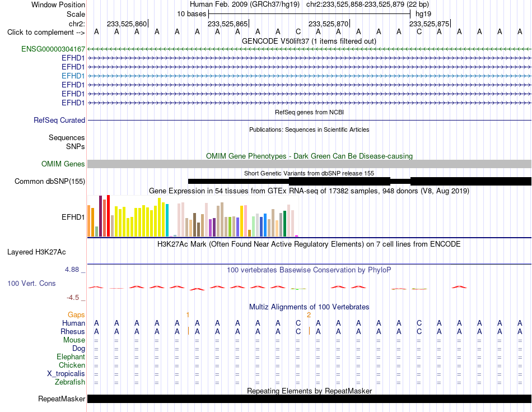Click the orange Gaps row label
The width and height of the screenshot is (532, 412).
(x=76, y=315)
